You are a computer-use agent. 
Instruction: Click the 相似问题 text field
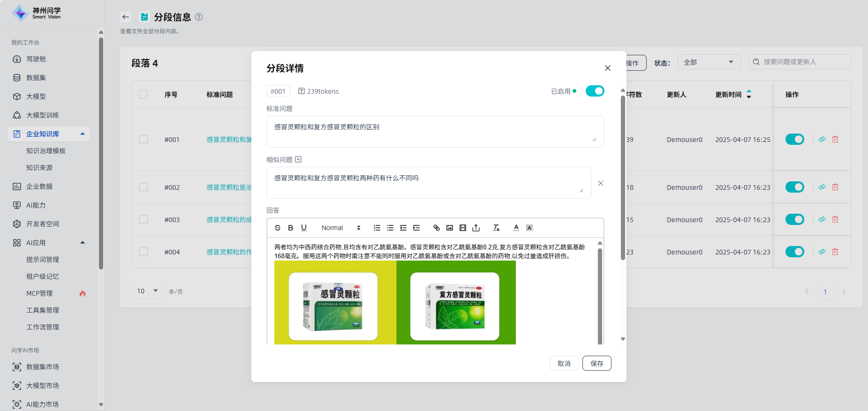429,183
